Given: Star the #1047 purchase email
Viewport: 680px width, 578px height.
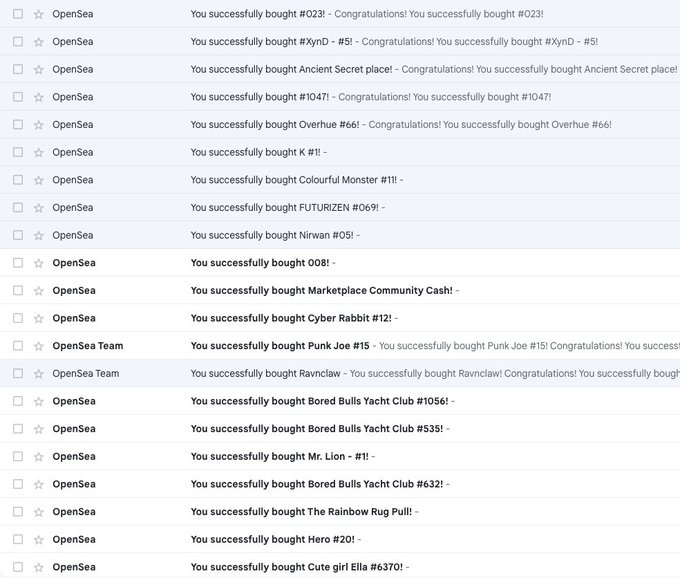Looking at the screenshot, I should 39,97.
